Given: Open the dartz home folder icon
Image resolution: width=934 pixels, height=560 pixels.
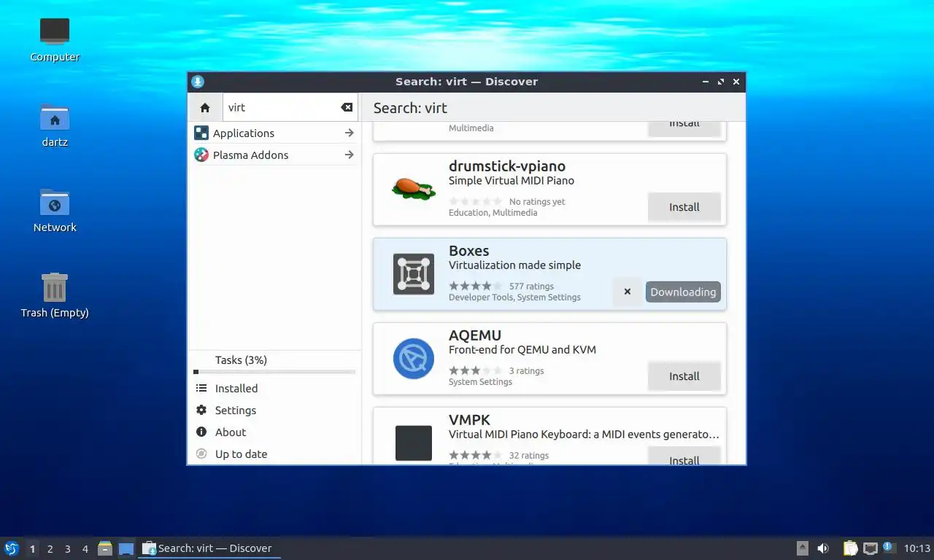Looking at the screenshot, I should click(x=55, y=117).
